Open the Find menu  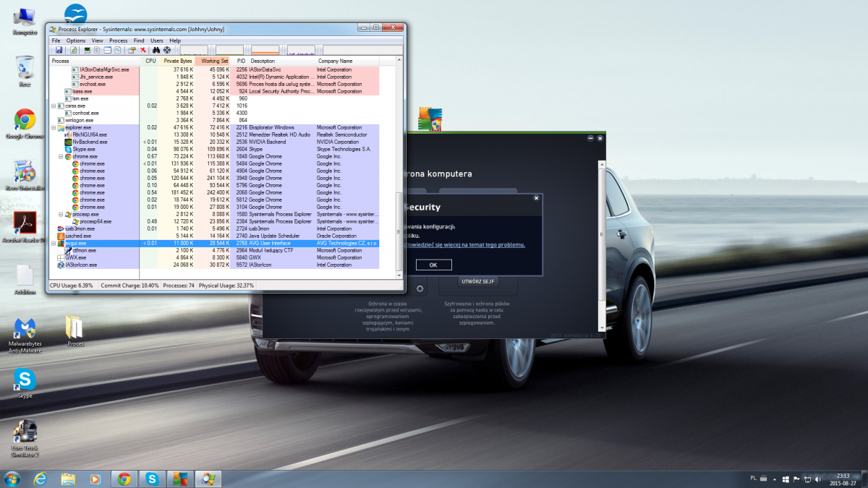[139, 40]
